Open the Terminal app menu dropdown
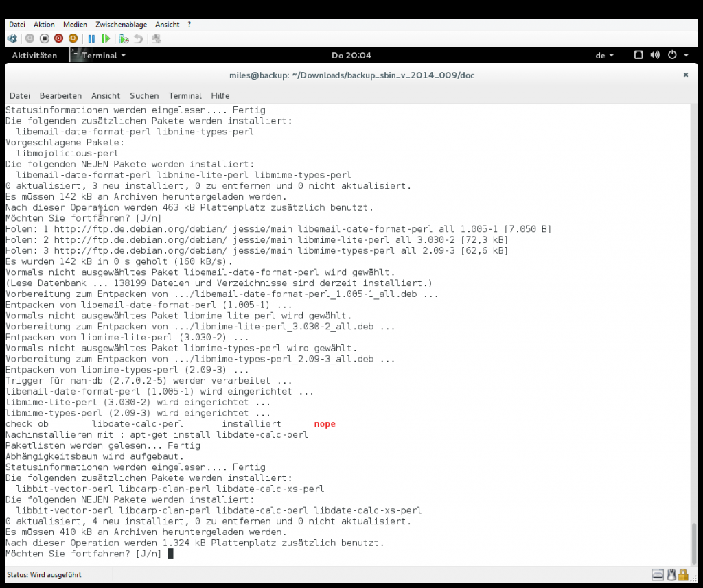 pos(104,55)
